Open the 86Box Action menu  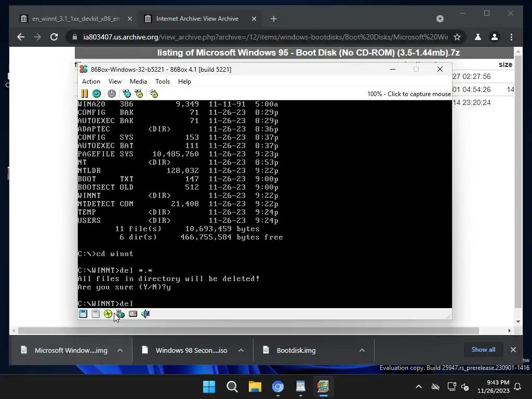point(91,82)
